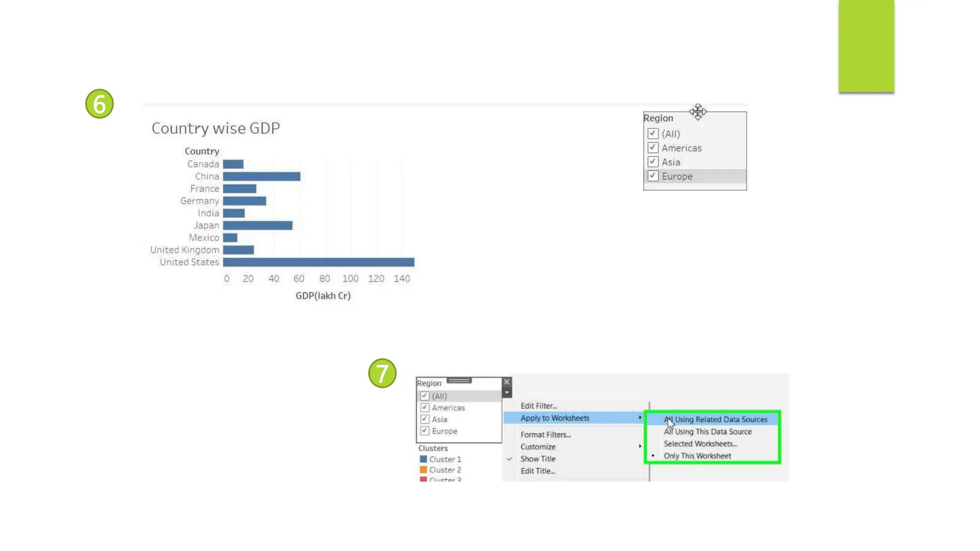Select All Using Related Data Sources
The height and width of the screenshot is (551, 980).
click(x=715, y=419)
